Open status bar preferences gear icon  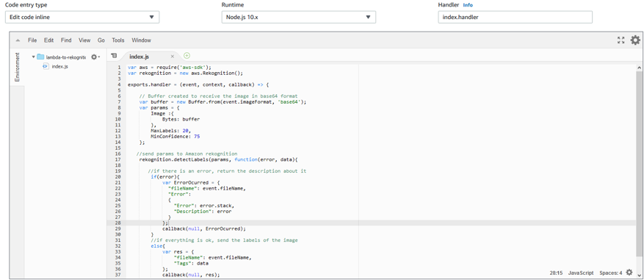coord(629,272)
